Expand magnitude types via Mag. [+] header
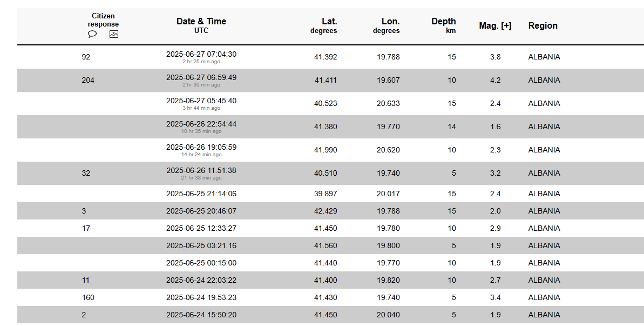Viewport: 644px width, 326px height. coord(495,25)
